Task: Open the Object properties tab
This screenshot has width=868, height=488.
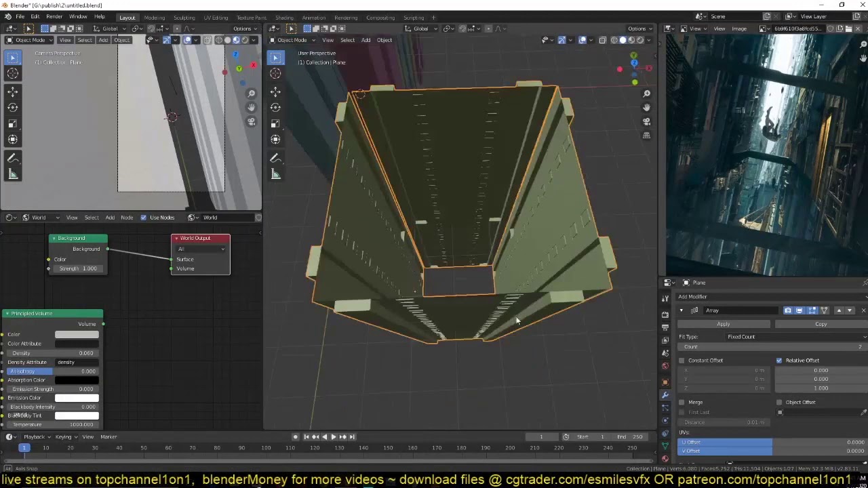Action: pos(665,382)
